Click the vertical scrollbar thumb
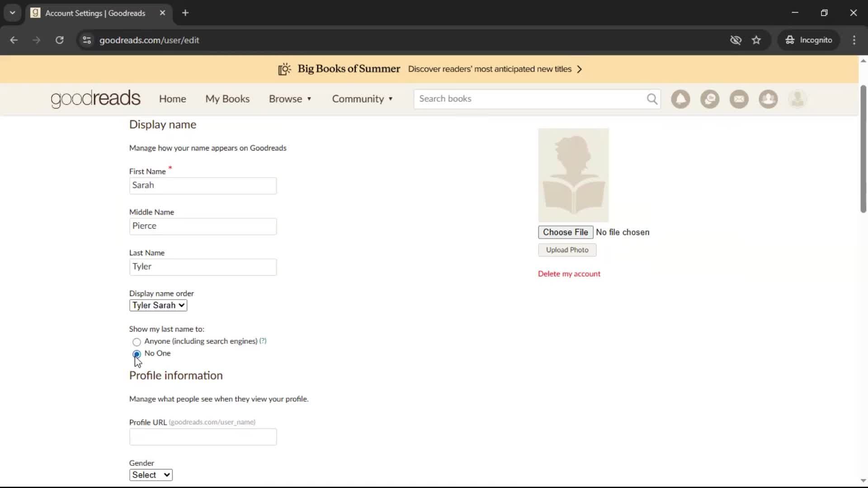The image size is (868, 488). pyautogui.click(x=863, y=149)
